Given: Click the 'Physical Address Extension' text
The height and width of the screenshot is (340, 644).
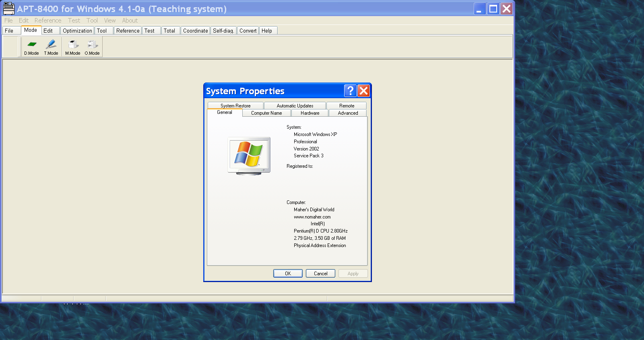Looking at the screenshot, I should tap(320, 245).
